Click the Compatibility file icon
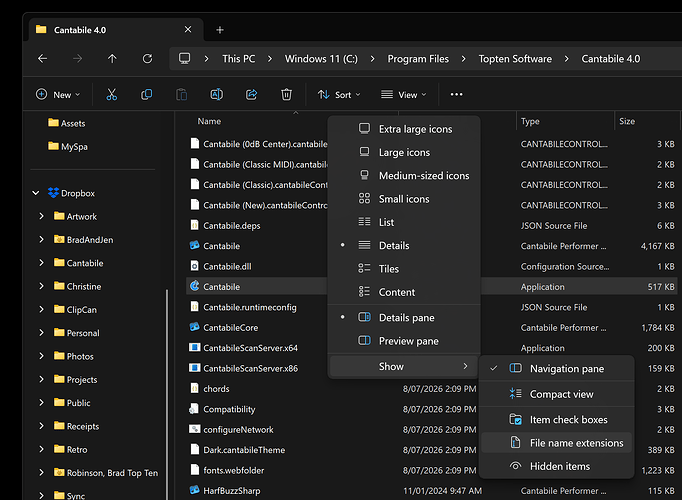 click(194, 409)
